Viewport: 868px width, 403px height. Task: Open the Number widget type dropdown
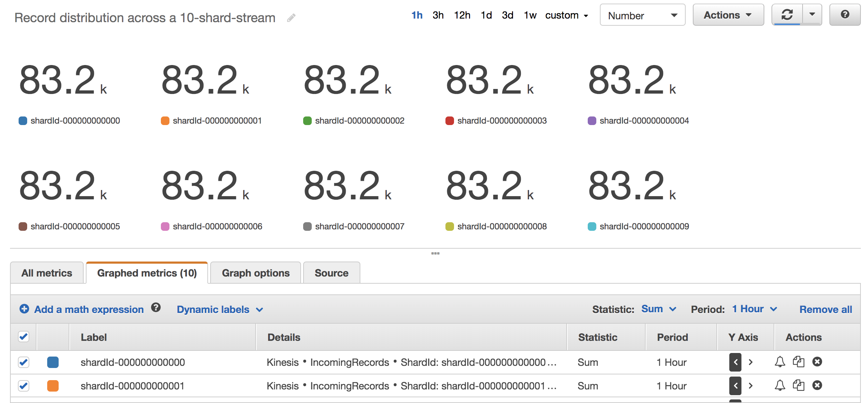[x=642, y=15]
